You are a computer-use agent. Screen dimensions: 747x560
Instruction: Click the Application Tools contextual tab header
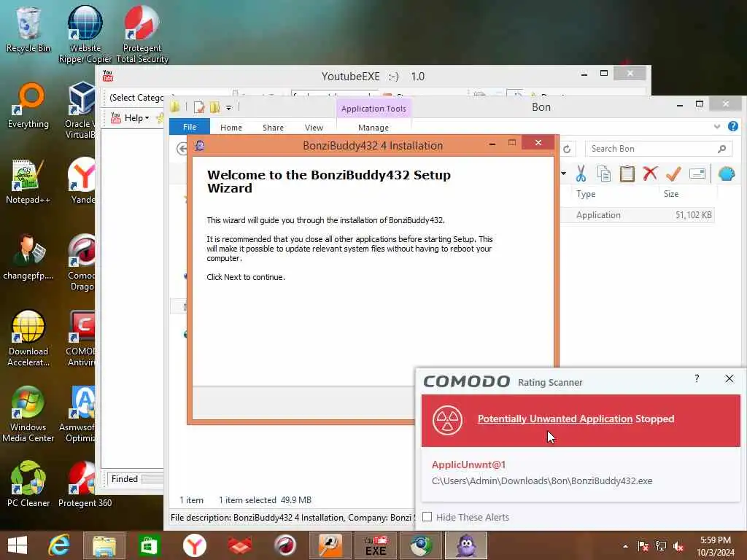pyautogui.click(x=373, y=109)
